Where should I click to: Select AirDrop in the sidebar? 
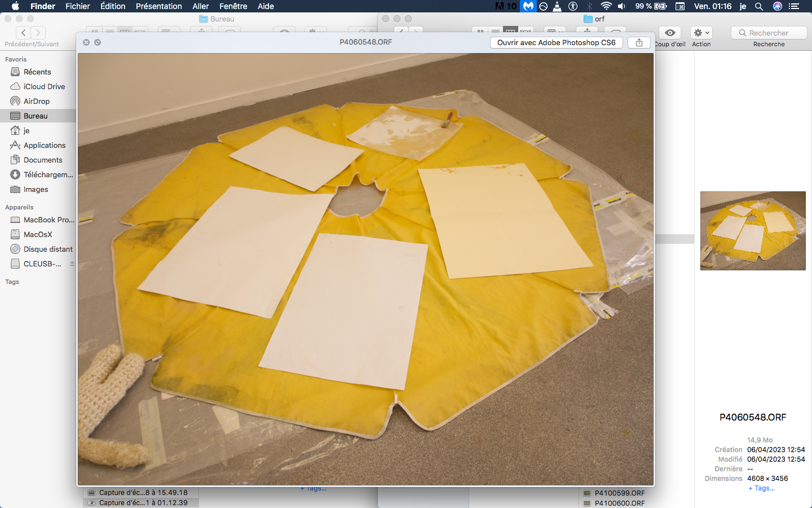(37, 101)
